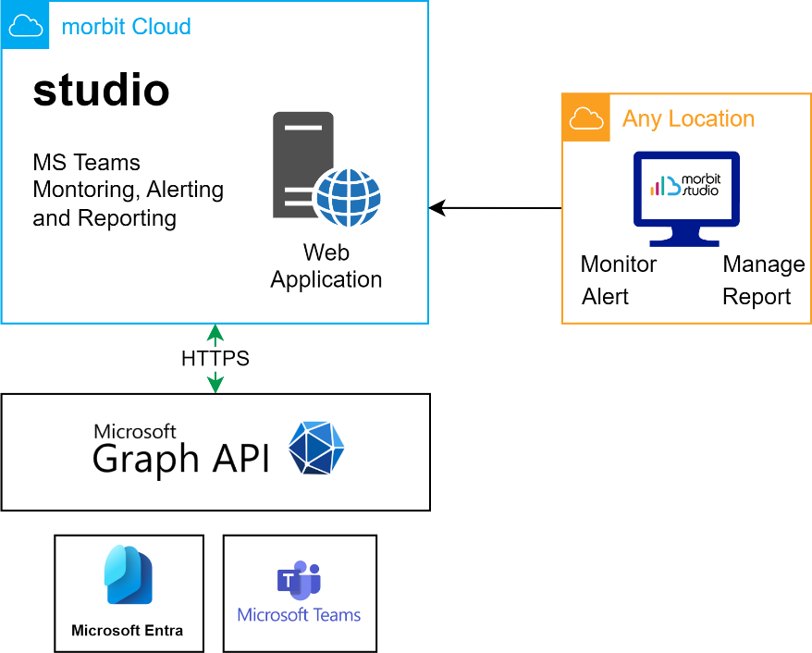Click the 'Microsoft Entra' caption
The height and width of the screenshot is (653, 812).
pyautogui.click(x=128, y=630)
